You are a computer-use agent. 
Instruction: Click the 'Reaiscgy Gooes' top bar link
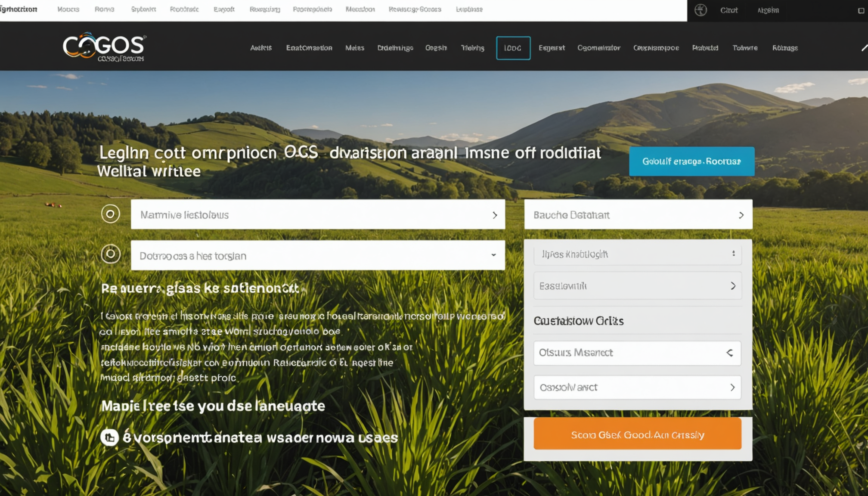coord(415,9)
